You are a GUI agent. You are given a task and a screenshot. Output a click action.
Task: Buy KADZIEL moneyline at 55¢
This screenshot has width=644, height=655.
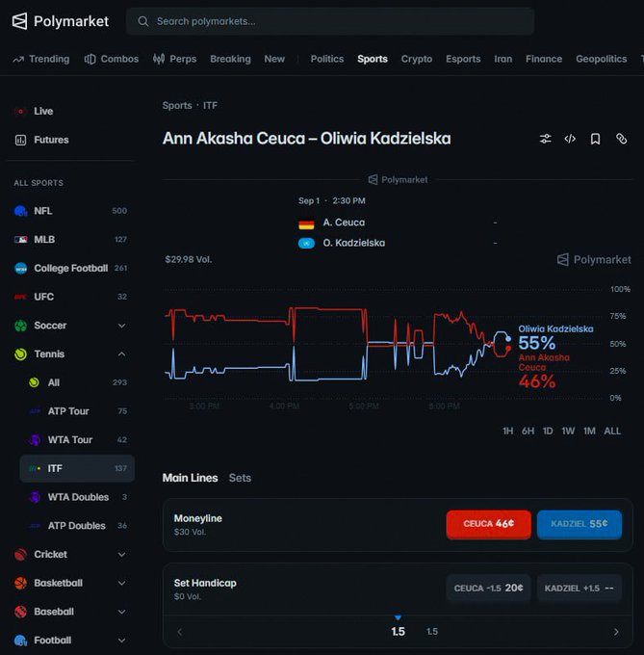coord(580,524)
